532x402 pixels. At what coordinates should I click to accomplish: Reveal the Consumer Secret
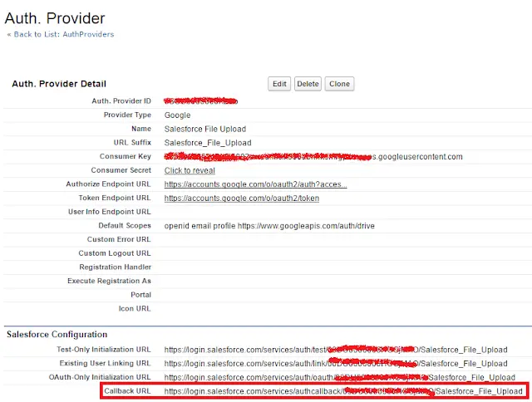click(190, 170)
